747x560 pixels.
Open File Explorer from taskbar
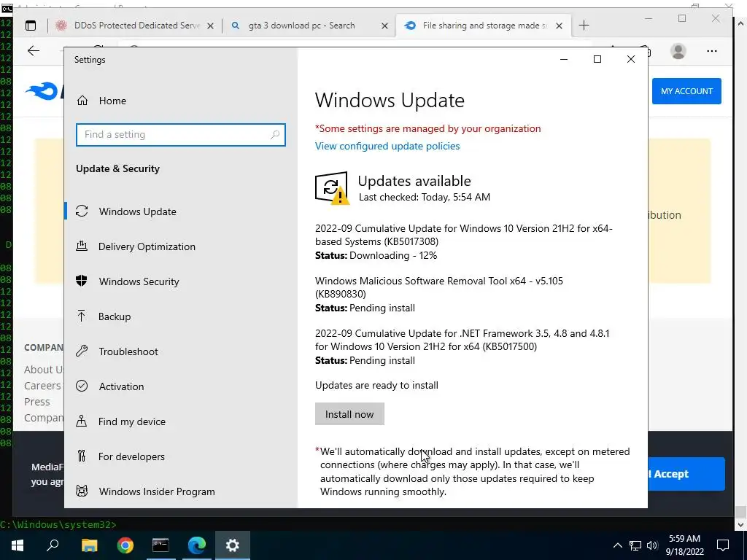pos(89,545)
